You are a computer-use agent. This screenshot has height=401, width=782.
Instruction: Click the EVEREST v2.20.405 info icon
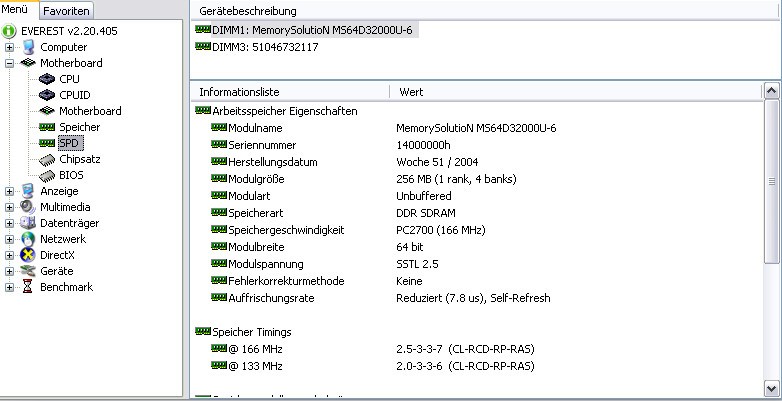coord(9,31)
